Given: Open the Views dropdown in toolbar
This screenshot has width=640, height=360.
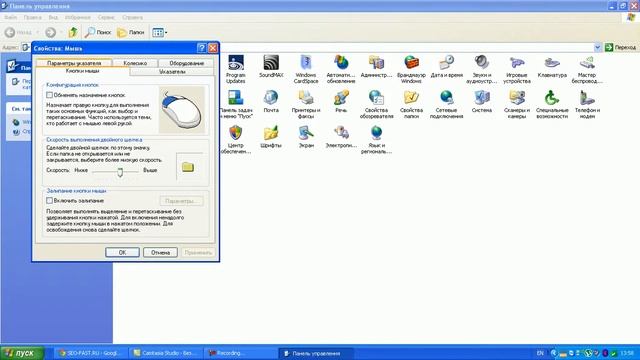Looking at the screenshot, I should click(x=160, y=32).
